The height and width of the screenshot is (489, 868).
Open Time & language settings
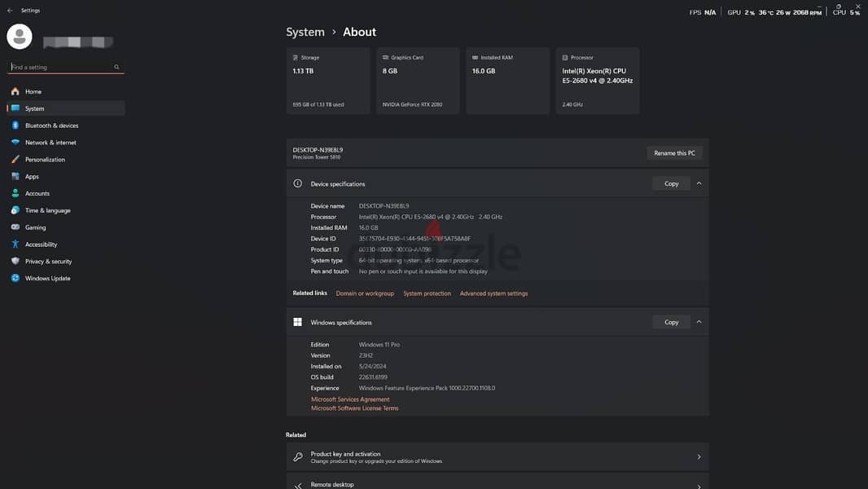coord(66,210)
